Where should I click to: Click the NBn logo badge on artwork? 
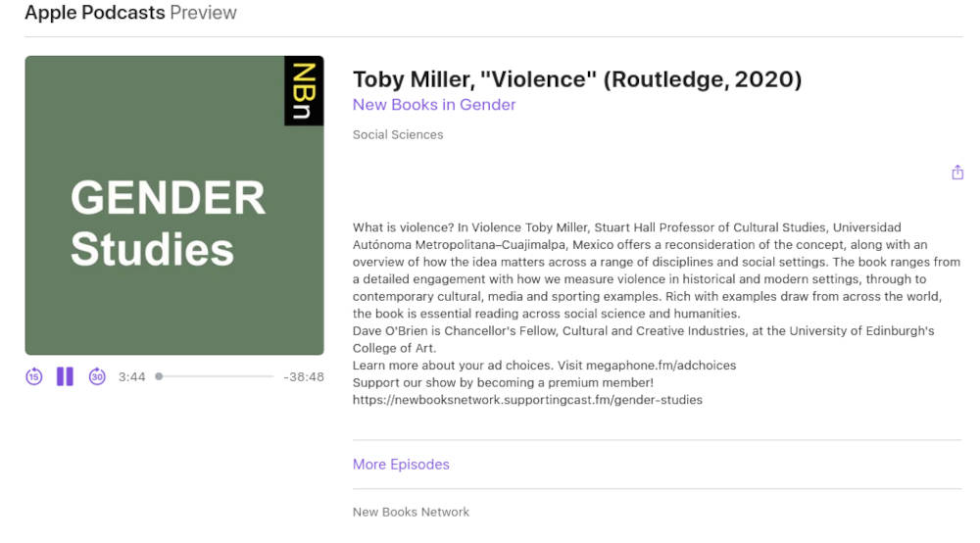click(304, 90)
